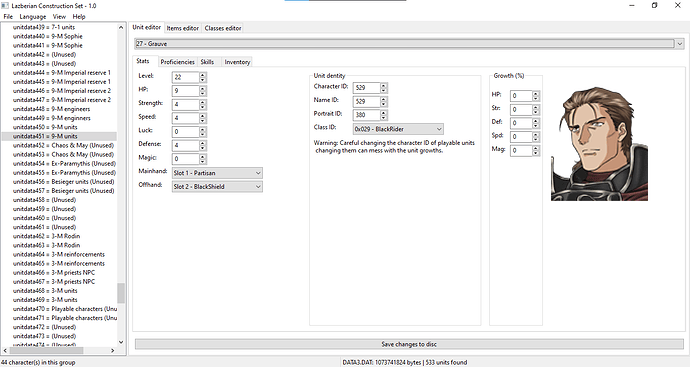Click the Strength value field
This screenshot has width=690, height=367.
point(185,105)
